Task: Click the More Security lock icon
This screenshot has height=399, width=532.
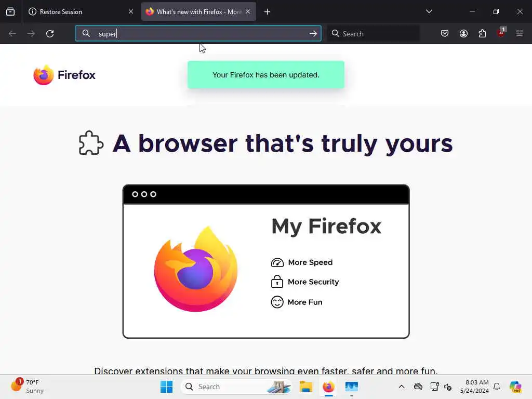Action: 277,281
